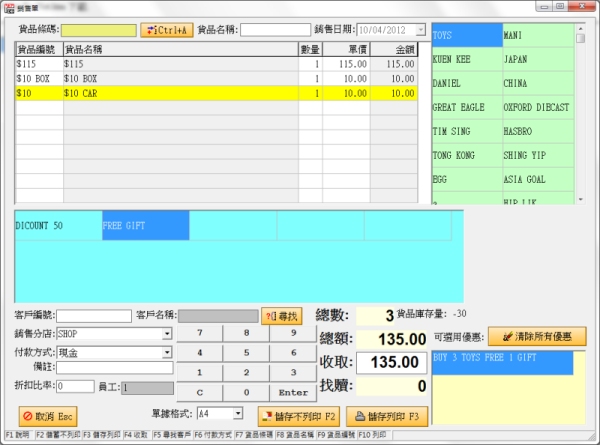Click the DICOUNT 50 tile
This screenshot has width=600, height=445.
click(59, 226)
